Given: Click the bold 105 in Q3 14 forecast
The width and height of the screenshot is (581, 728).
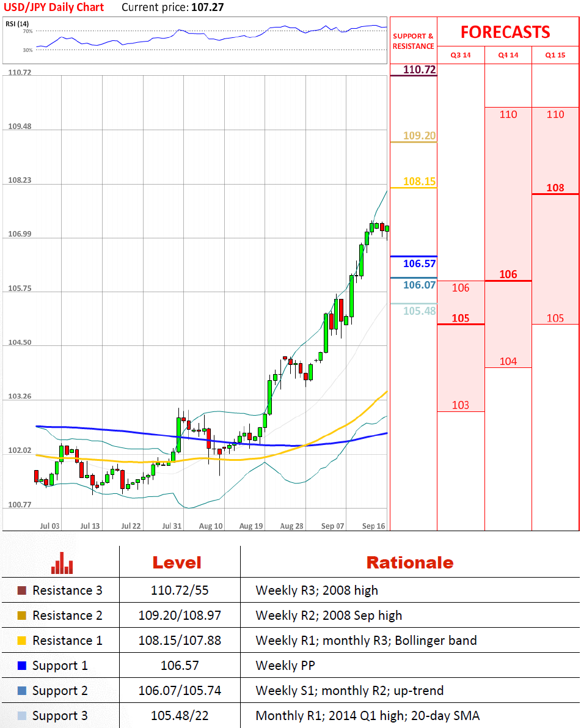Looking at the screenshot, I should pos(461,318).
